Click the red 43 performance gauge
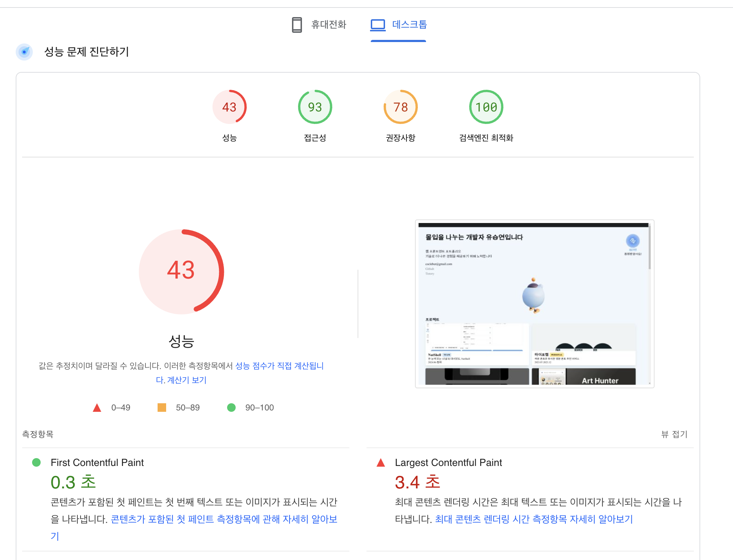This screenshot has height=560, width=733. 229,107
